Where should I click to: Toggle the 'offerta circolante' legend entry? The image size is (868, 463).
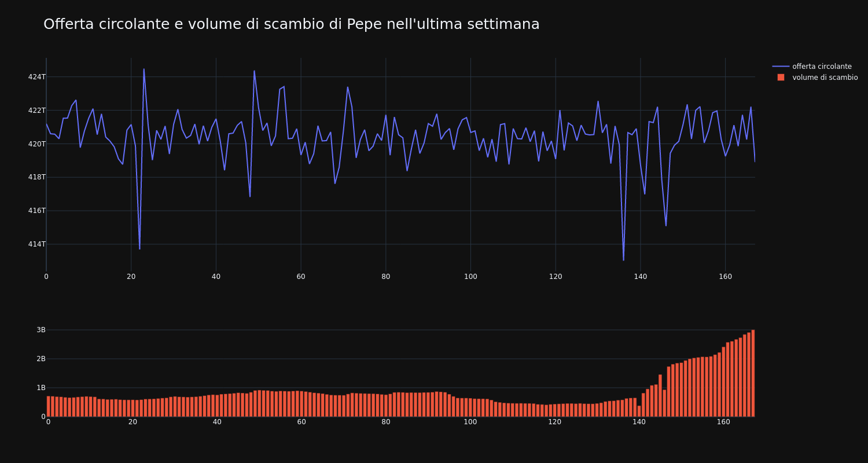click(822, 67)
